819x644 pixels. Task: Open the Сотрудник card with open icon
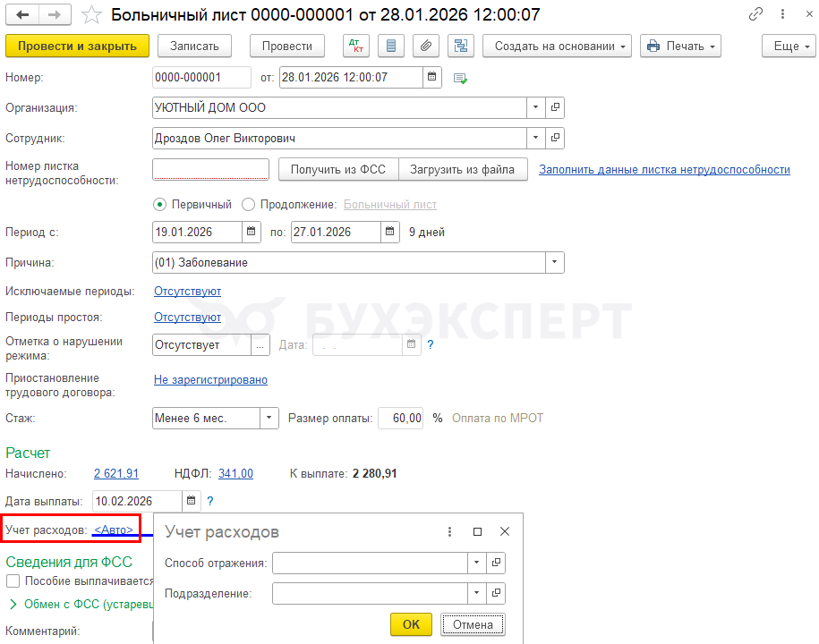coord(555,138)
